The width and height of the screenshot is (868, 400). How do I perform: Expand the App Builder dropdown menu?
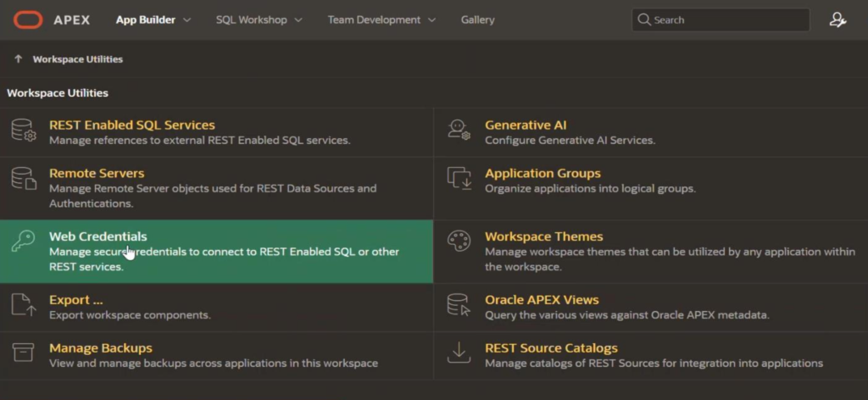[186, 19]
